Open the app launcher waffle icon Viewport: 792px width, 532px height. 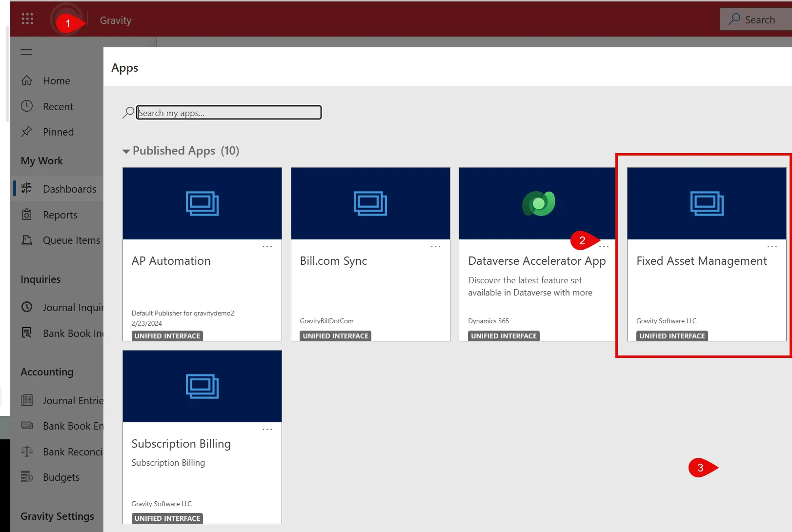point(27,19)
